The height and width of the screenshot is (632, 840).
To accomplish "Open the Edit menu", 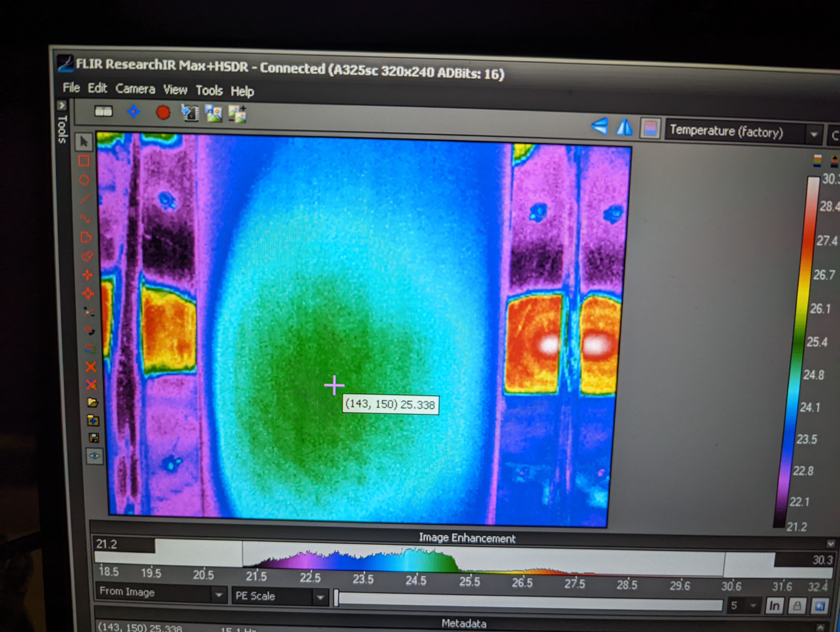I will pos(97,88).
